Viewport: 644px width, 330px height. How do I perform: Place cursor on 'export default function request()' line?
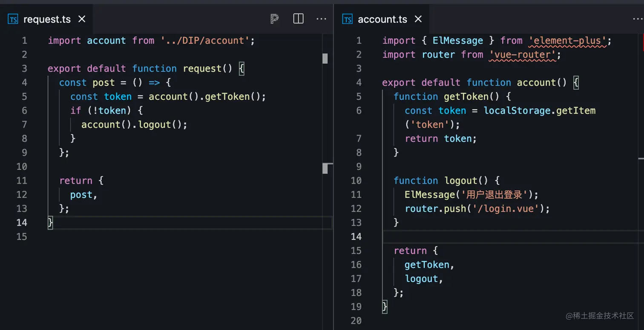[x=146, y=69]
